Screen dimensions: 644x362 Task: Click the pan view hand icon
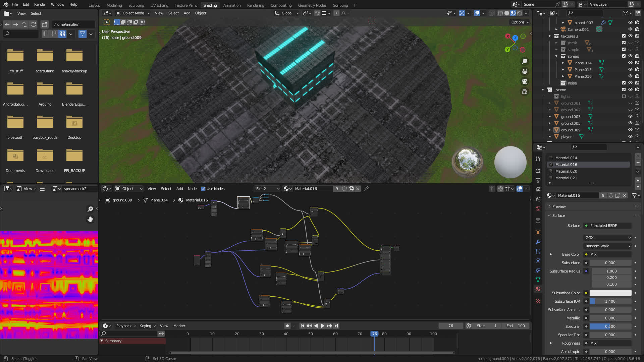click(x=525, y=71)
